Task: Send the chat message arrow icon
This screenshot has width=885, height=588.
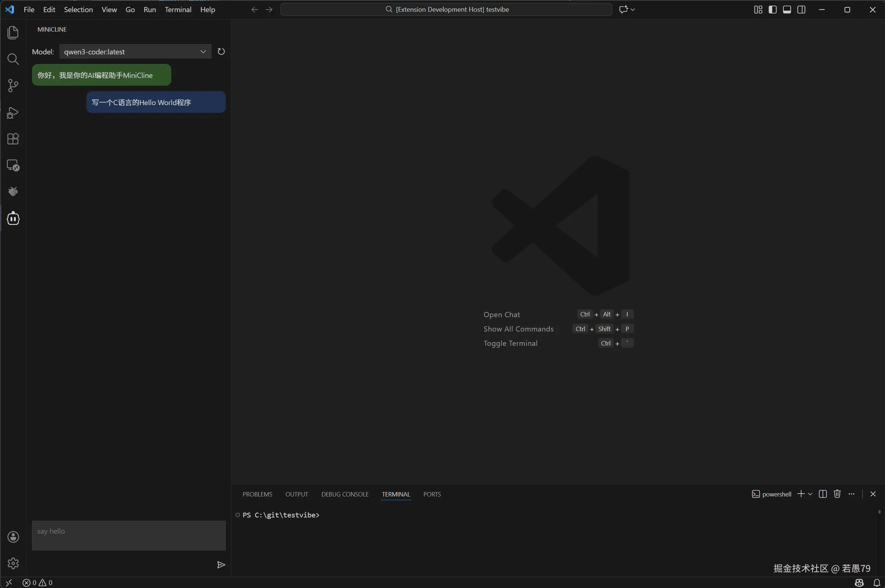Action: [x=221, y=565]
